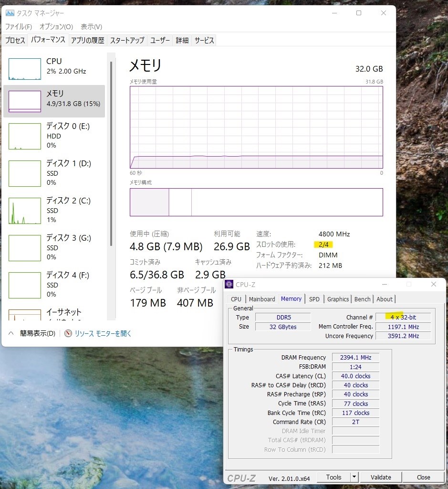Screen dimensions: 448x489
Task: Collapse view with 簡易表示 chevron
Action: [11, 333]
